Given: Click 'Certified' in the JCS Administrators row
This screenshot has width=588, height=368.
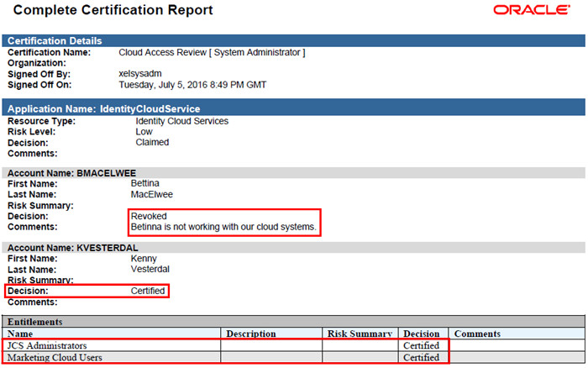Looking at the screenshot, I should point(421,345).
